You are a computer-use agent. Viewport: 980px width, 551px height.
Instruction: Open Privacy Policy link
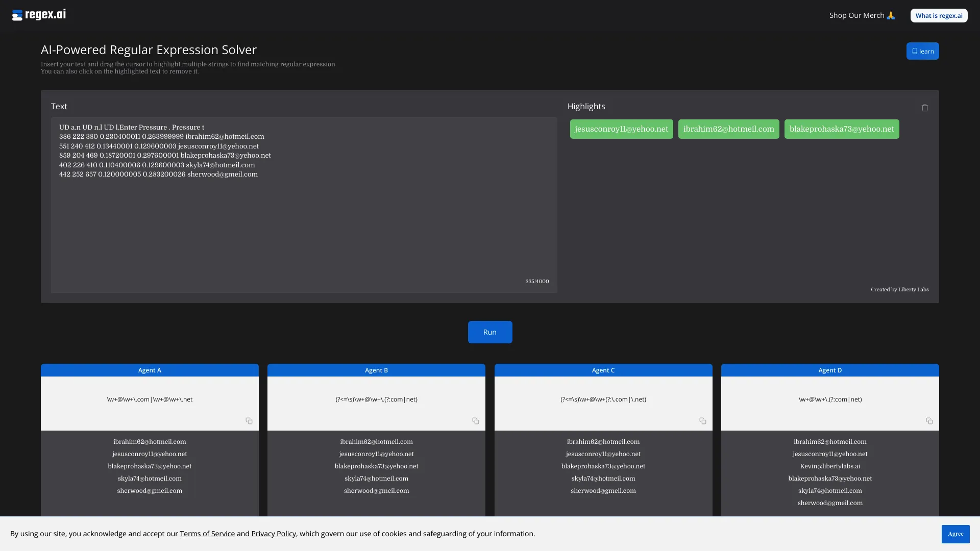tap(274, 534)
